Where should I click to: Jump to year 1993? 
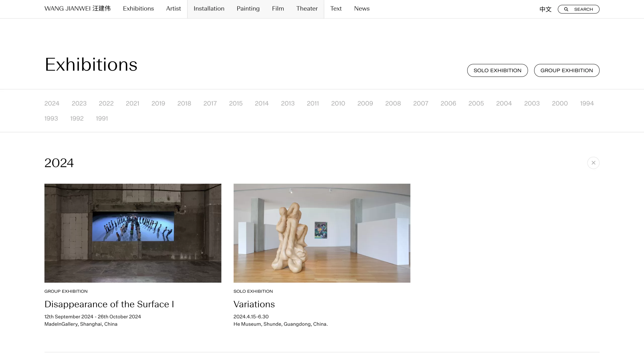51,118
